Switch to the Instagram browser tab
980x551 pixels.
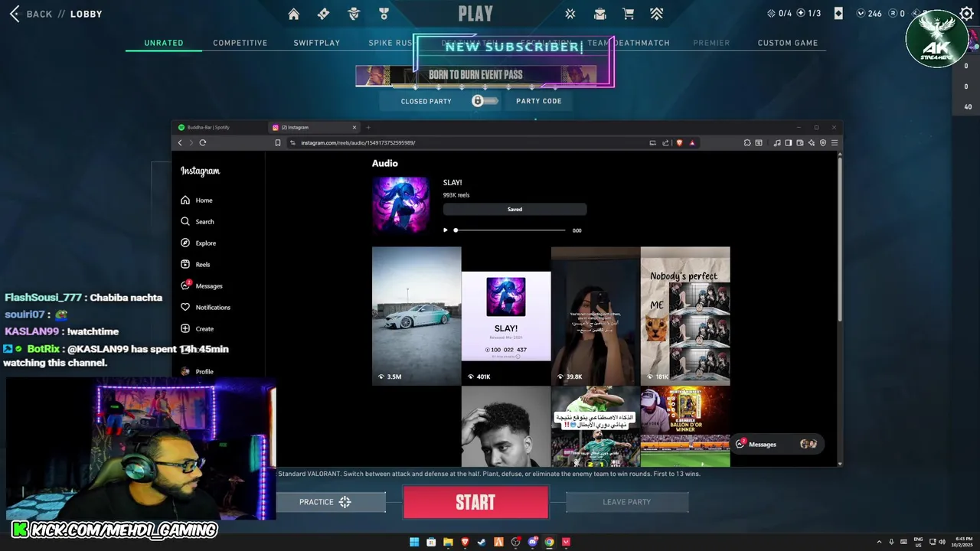click(314, 127)
